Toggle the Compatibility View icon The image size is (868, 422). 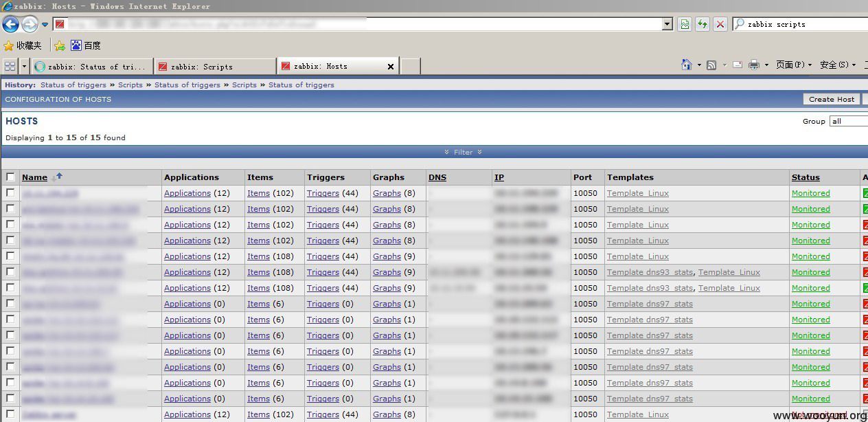click(x=685, y=24)
